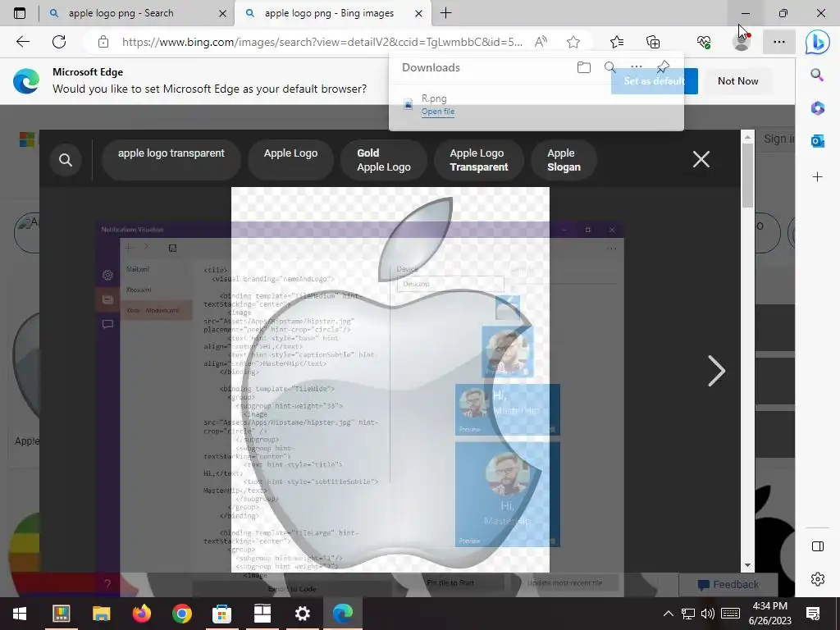The height and width of the screenshot is (630, 840).
Task: Go back to previous page
Action: point(22,42)
